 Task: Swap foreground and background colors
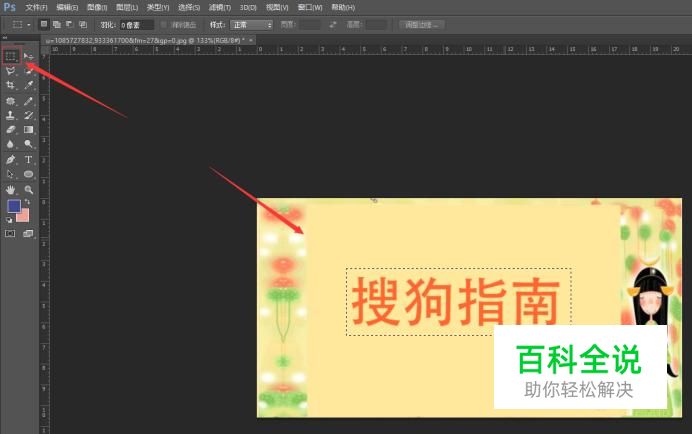(27, 202)
